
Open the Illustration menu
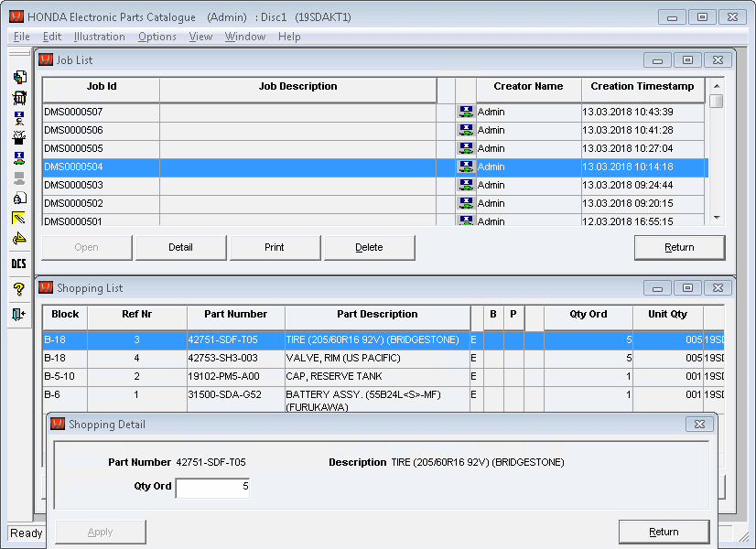(100, 37)
